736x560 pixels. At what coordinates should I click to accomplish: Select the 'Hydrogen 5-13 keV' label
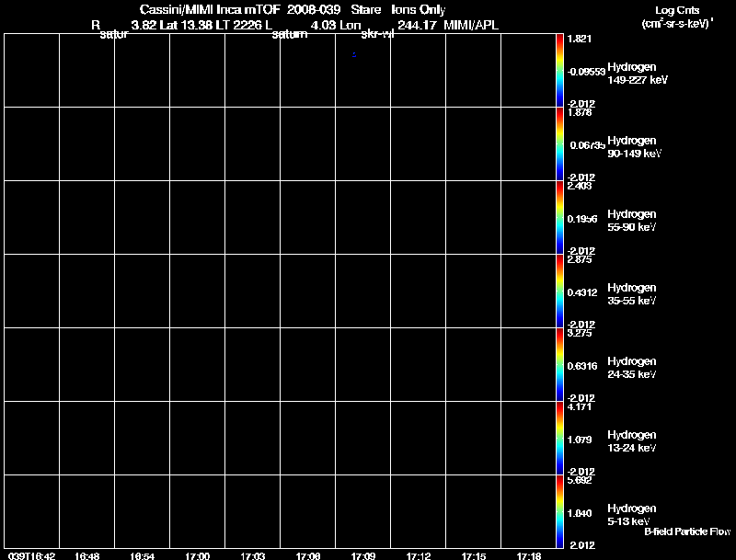tap(632, 515)
